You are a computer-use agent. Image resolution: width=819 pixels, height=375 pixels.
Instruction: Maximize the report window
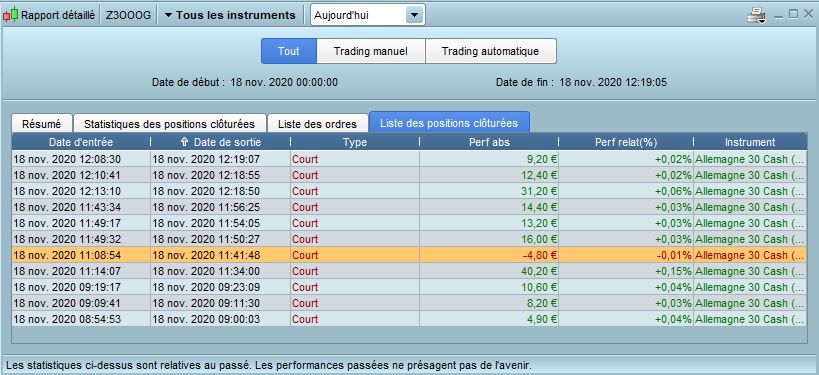point(793,15)
